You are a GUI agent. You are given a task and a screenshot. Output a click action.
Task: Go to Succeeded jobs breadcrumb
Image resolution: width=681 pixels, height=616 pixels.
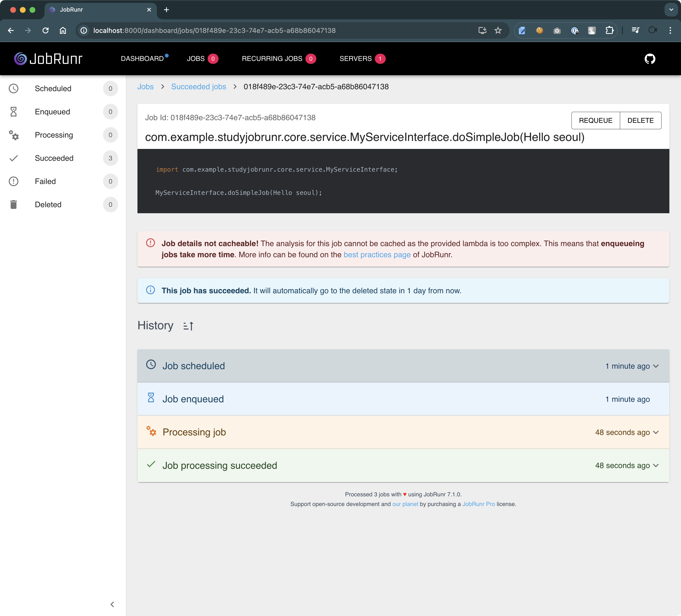tap(199, 87)
